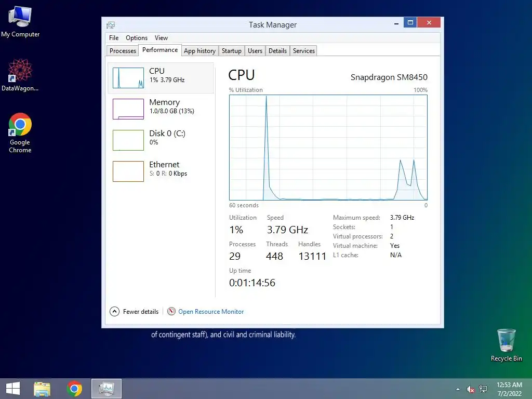Image resolution: width=532 pixels, height=399 pixels.
Task: Click the muted volume tray icon
Action: (470, 389)
